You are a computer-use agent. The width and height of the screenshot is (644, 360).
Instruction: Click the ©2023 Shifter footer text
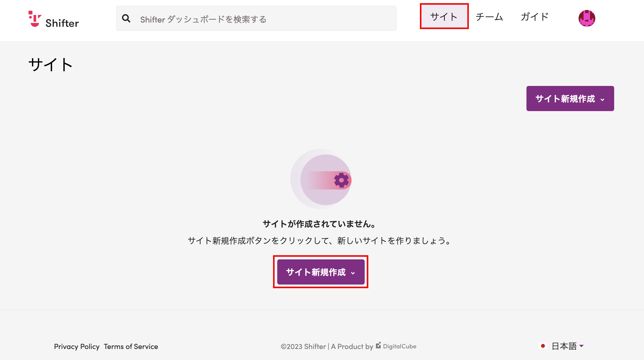pos(302,346)
